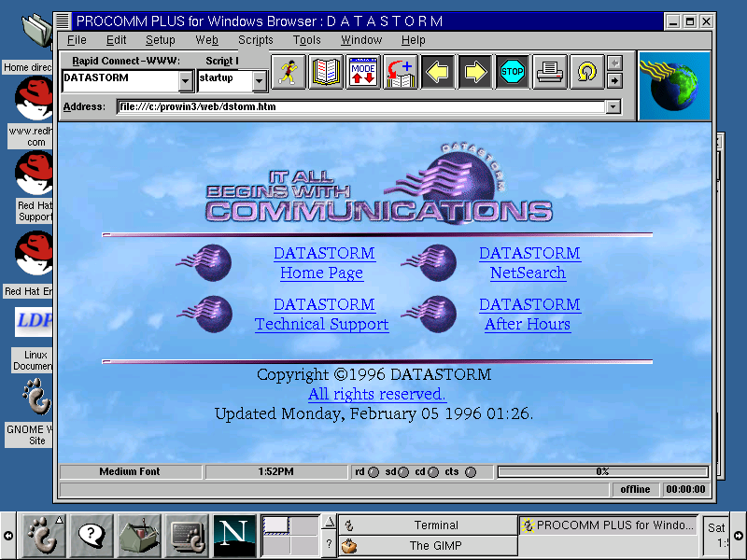
Task: Follow the DATASTORM Technical Support link
Action: (322, 315)
